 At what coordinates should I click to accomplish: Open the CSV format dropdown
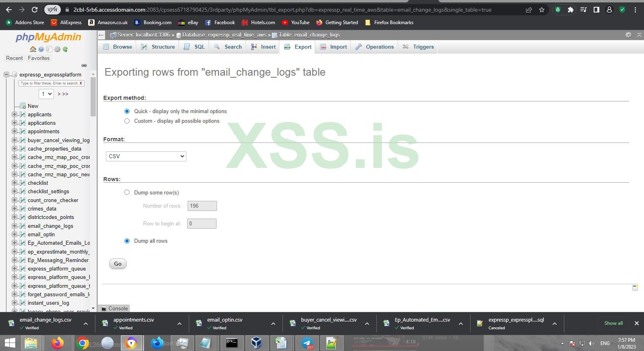[146, 156]
